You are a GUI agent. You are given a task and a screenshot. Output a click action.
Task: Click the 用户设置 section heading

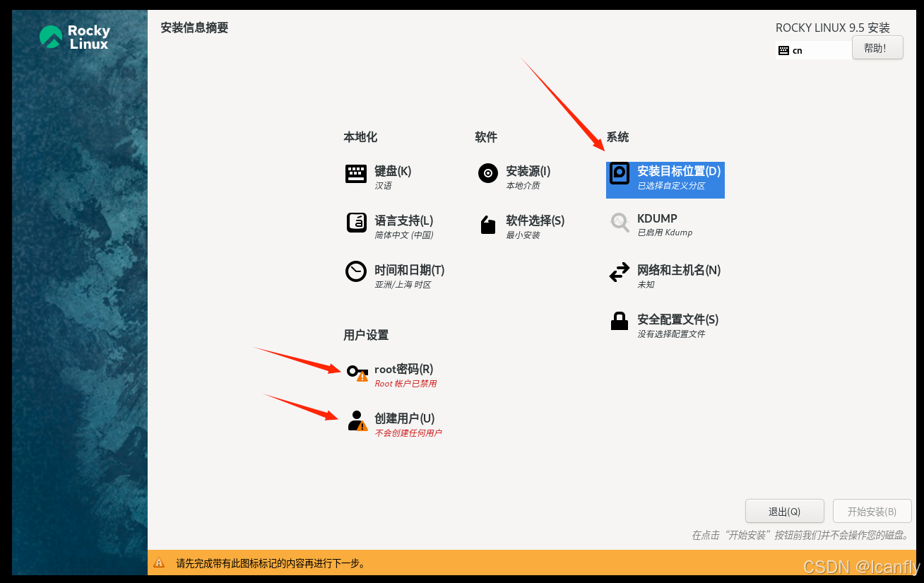click(366, 335)
